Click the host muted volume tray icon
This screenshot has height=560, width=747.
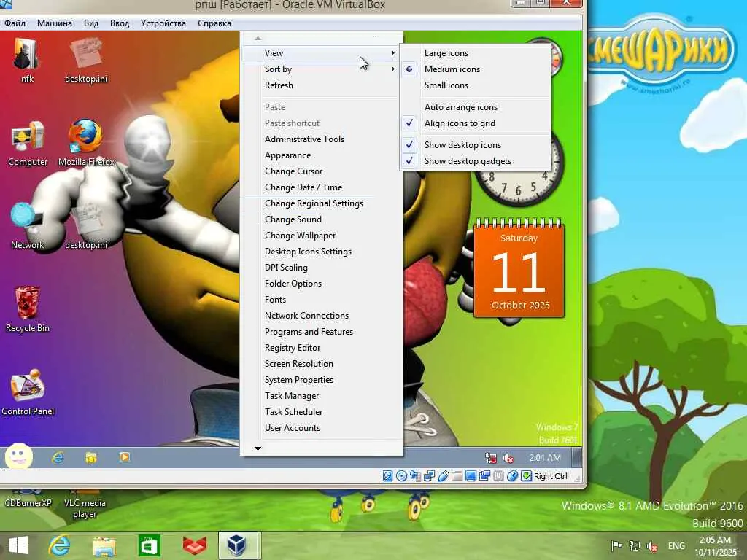(x=651, y=545)
